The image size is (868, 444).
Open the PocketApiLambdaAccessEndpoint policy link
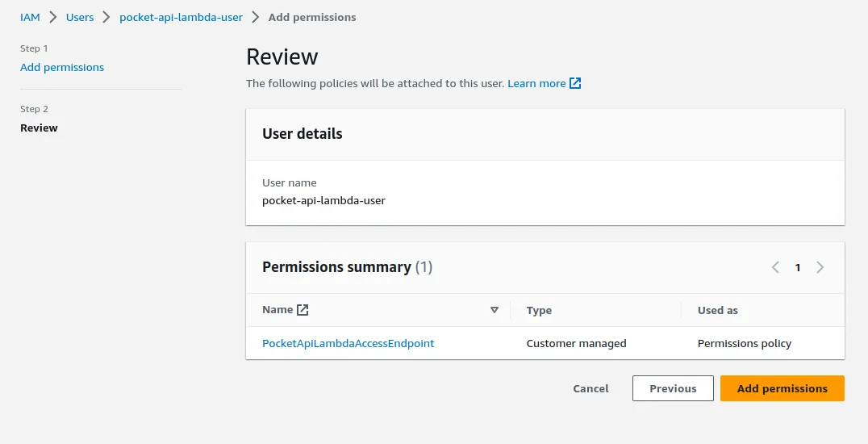pos(348,343)
